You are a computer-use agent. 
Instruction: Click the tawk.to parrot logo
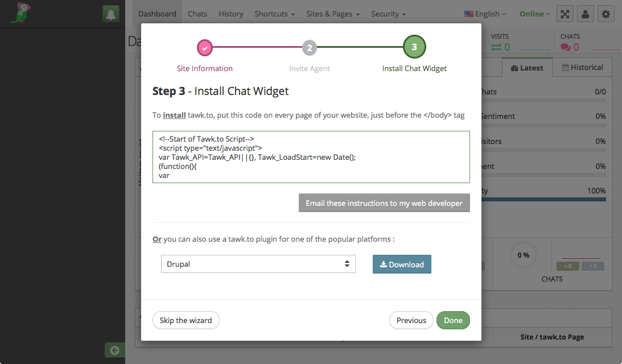tap(20, 13)
